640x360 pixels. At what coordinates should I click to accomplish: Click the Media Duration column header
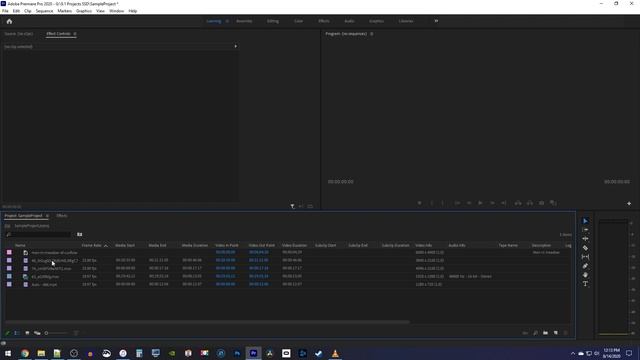coord(195,245)
